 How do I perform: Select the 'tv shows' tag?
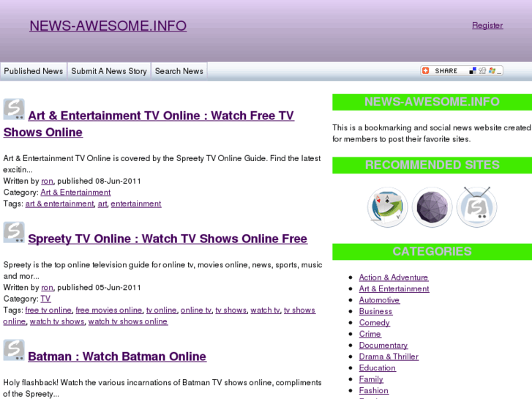231,310
